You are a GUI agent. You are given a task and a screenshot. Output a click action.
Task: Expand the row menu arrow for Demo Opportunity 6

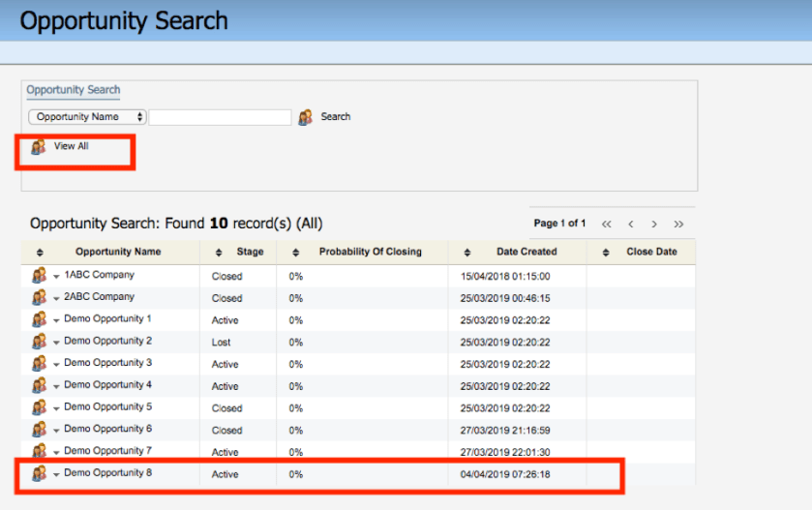tap(56, 431)
